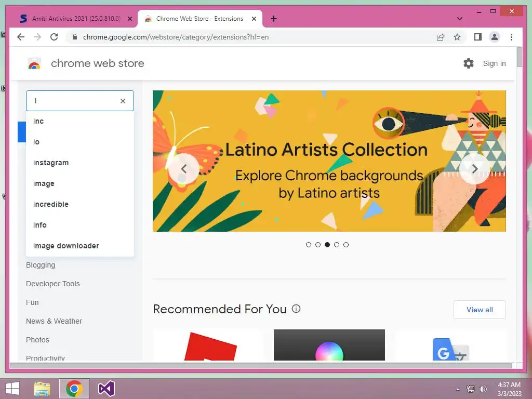Choose 'info' search suggestion
Image resolution: width=532 pixels, height=399 pixels.
pos(80,224)
